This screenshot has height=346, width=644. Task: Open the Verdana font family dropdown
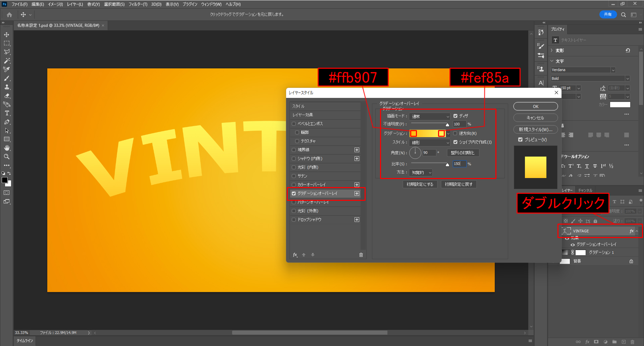[x=613, y=70]
